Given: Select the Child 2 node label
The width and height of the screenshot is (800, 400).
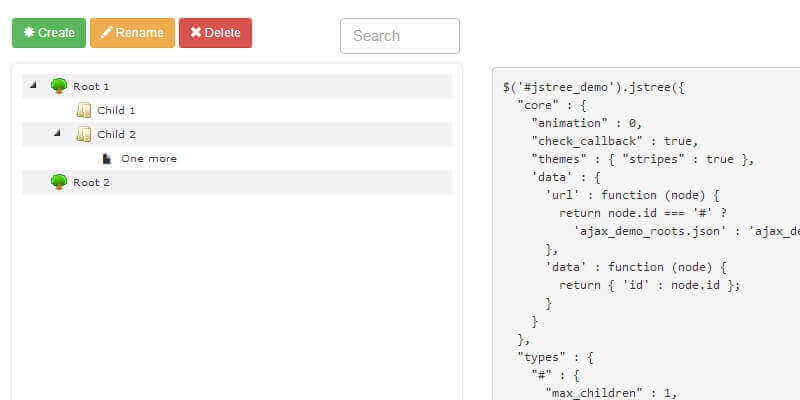Looking at the screenshot, I should [x=116, y=134].
